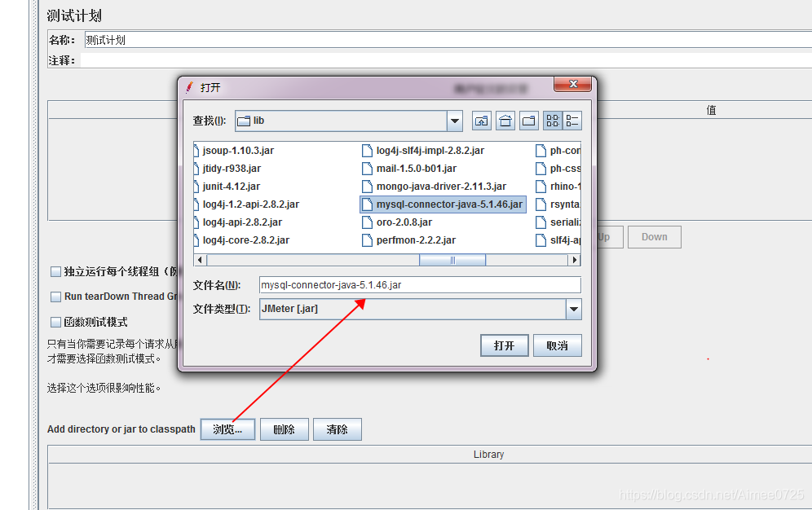Toggle Run tearDown Thread Groups checkbox
Image resolution: width=812 pixels, height=510 pixels.
[x=56, y=297]
